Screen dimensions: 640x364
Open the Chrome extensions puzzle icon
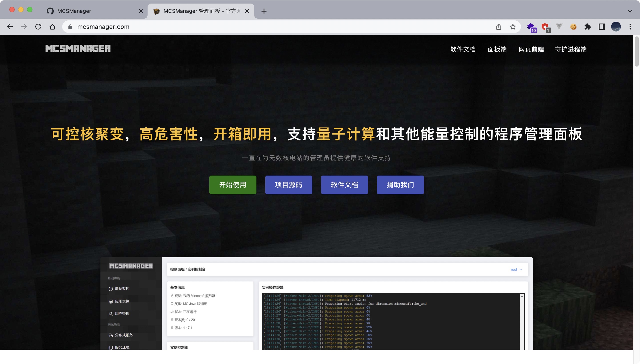[588, 26]
